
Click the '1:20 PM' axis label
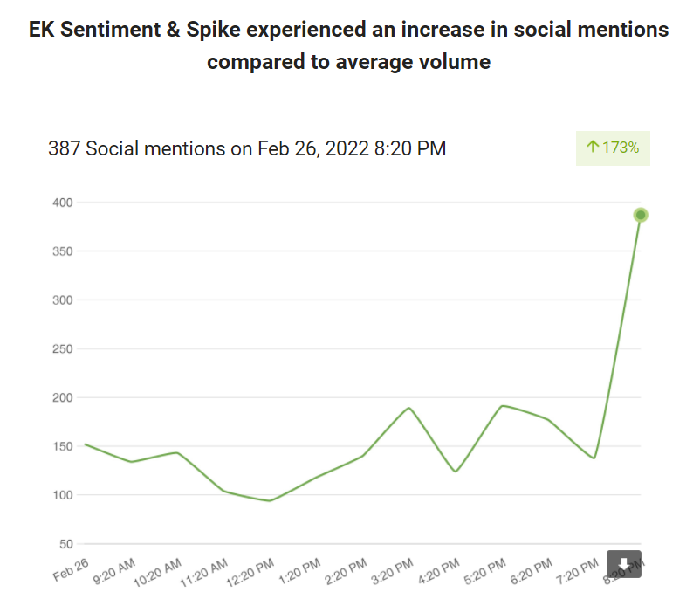pyautogui.click(x=300, y=570)
